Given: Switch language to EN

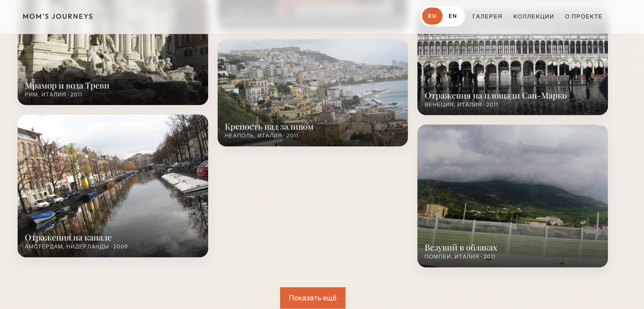Looking at the screenshot, I should point(452,16).
